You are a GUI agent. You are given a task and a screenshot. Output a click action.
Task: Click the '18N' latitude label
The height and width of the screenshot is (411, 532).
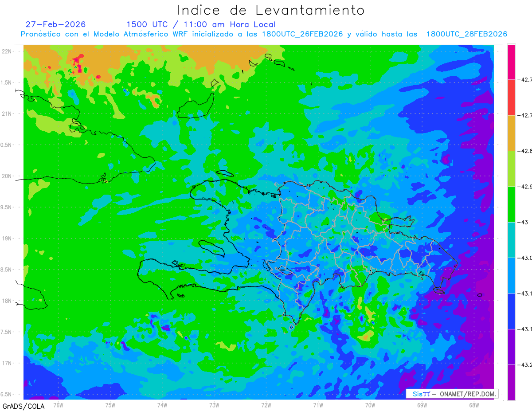point(7,301)
